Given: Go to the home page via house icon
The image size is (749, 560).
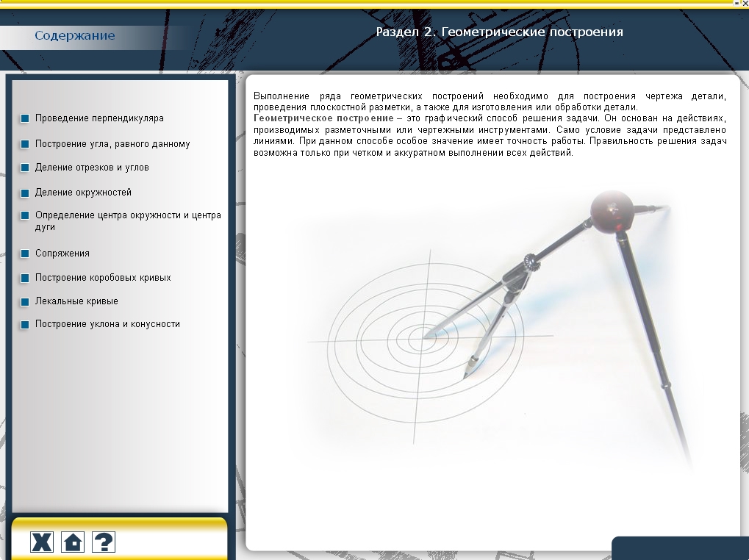Looking at the screenshot, I should click(73, 542).
